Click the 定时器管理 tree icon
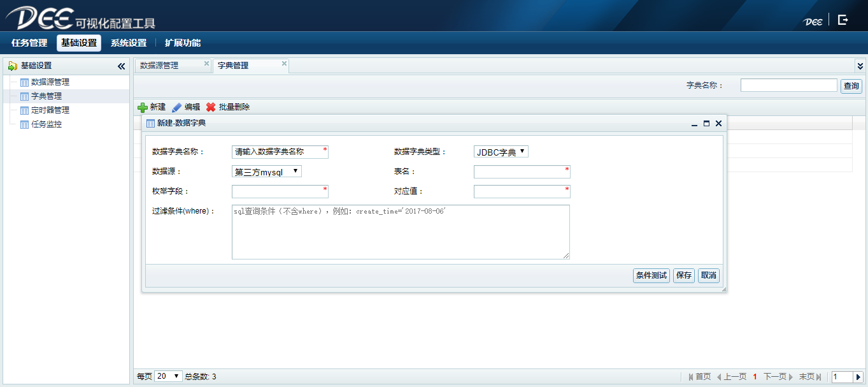Viewport: 868px width, 387px height. (x=25, y=110)
